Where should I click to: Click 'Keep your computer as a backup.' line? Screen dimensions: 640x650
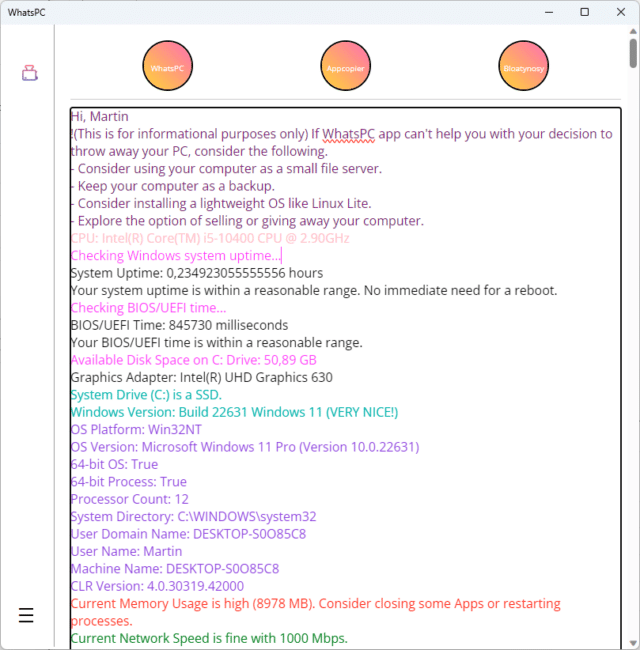(173, 186)
